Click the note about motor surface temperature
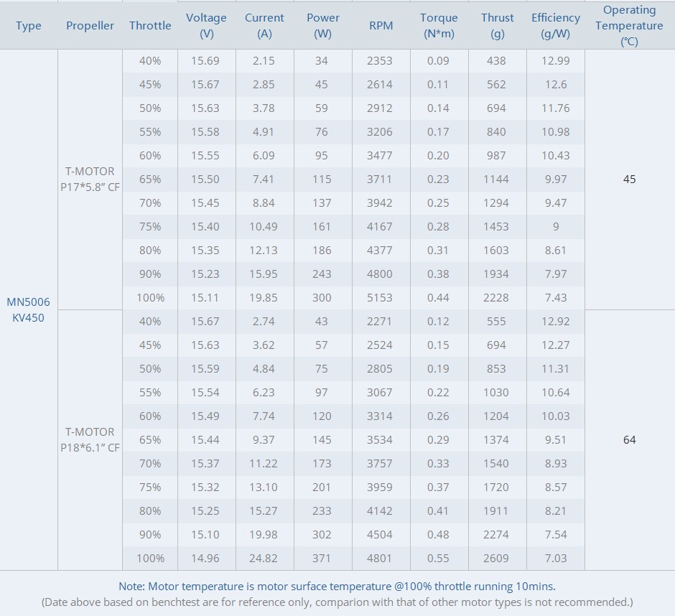 [x=337, y=587]
